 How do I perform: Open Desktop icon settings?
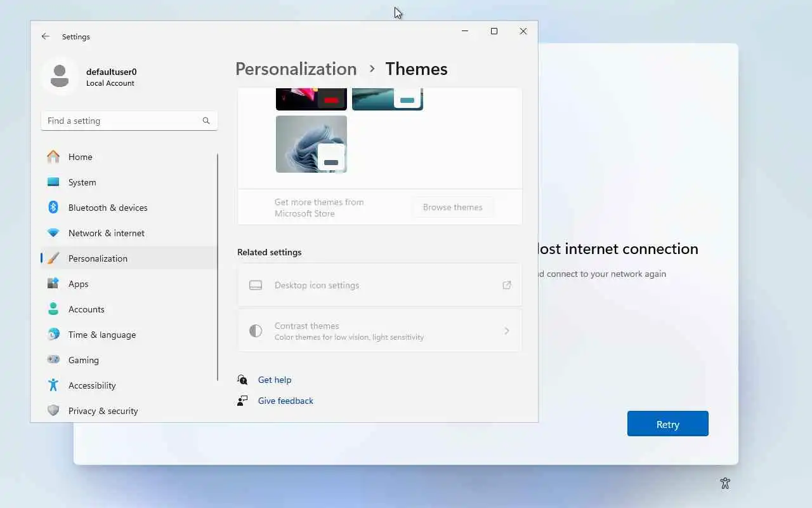[x=380, y=285]
